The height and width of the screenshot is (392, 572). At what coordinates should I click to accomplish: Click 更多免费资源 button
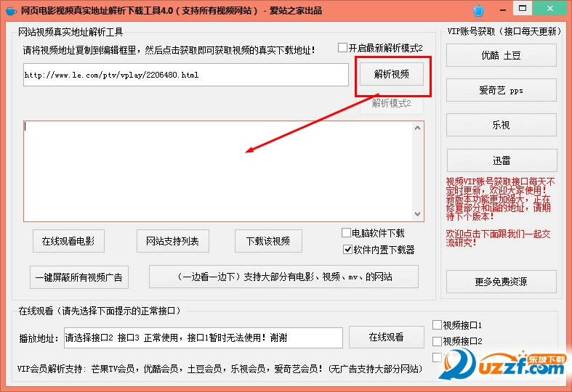click(501, 282)
